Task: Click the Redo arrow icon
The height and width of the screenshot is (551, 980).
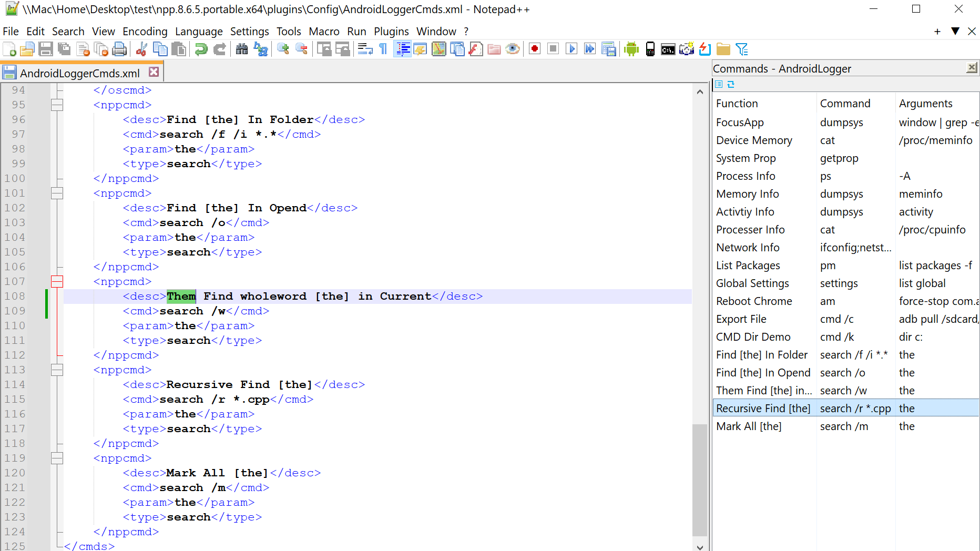Action: pyautogui.click(x=219, y=49)
